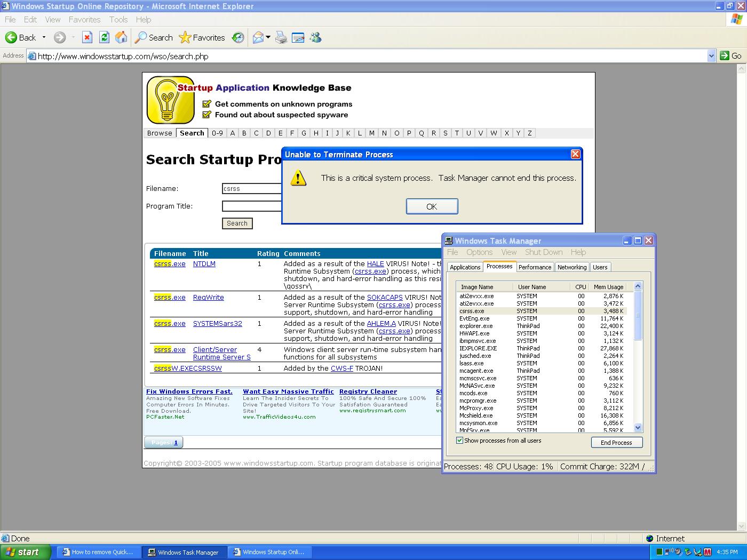Click in the Filename input field
Screen dimensions: 747x560
pos(252,188)
